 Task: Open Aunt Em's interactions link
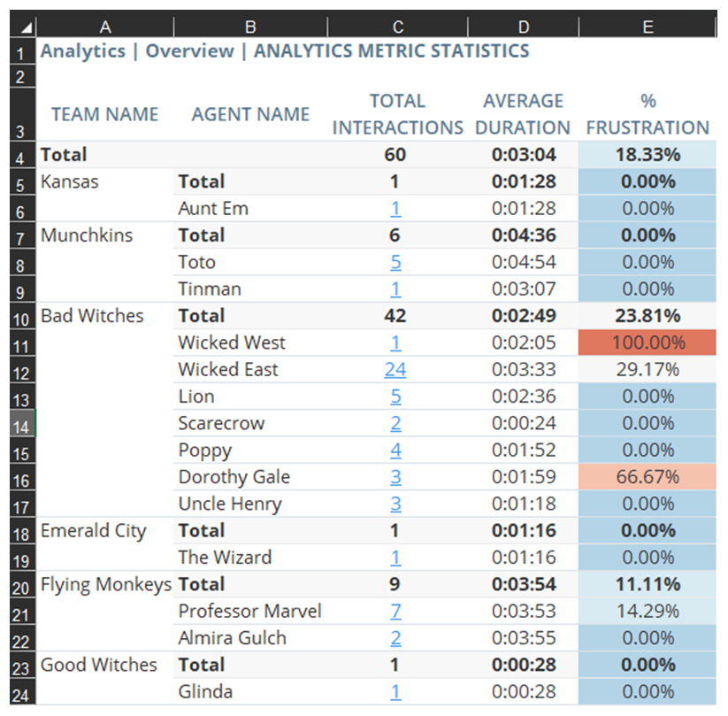click(395, 209)
